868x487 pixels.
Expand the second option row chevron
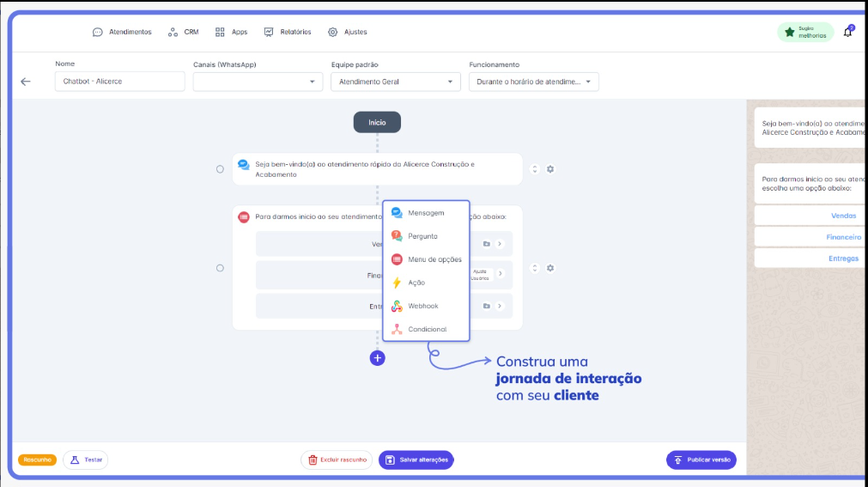(501, 273)
